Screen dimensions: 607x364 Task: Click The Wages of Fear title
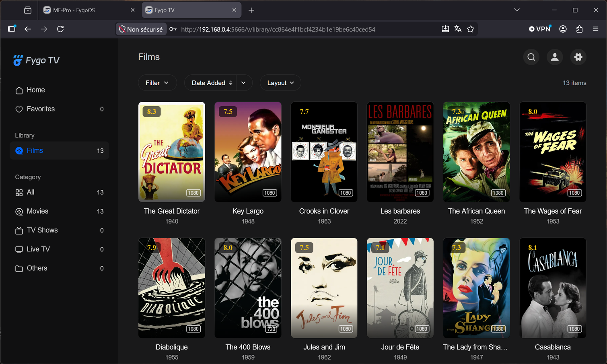point(553,211)
